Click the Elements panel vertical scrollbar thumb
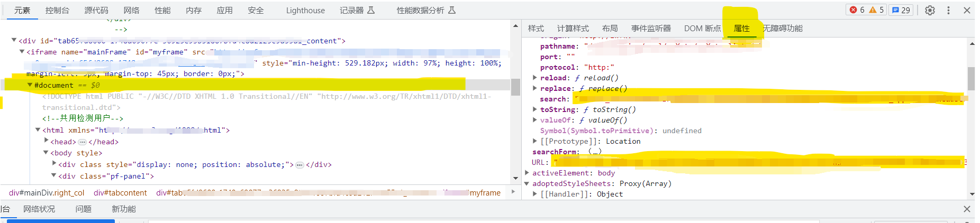This screenshot has width=980, height=223. (515, 87)
